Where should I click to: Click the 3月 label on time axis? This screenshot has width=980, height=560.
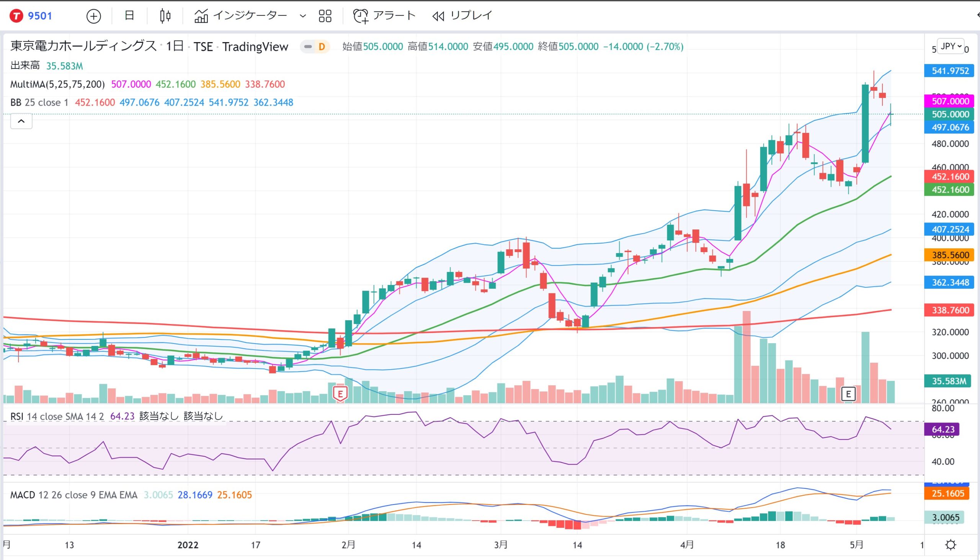[x=501, y=545]
